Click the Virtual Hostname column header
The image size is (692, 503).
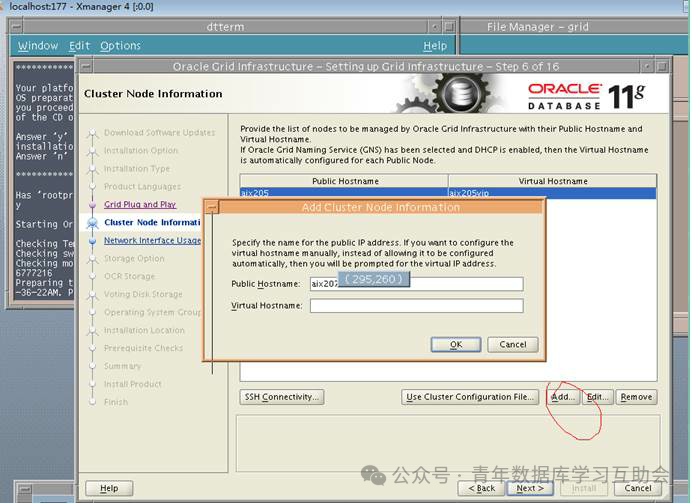[x=553, y=181]
